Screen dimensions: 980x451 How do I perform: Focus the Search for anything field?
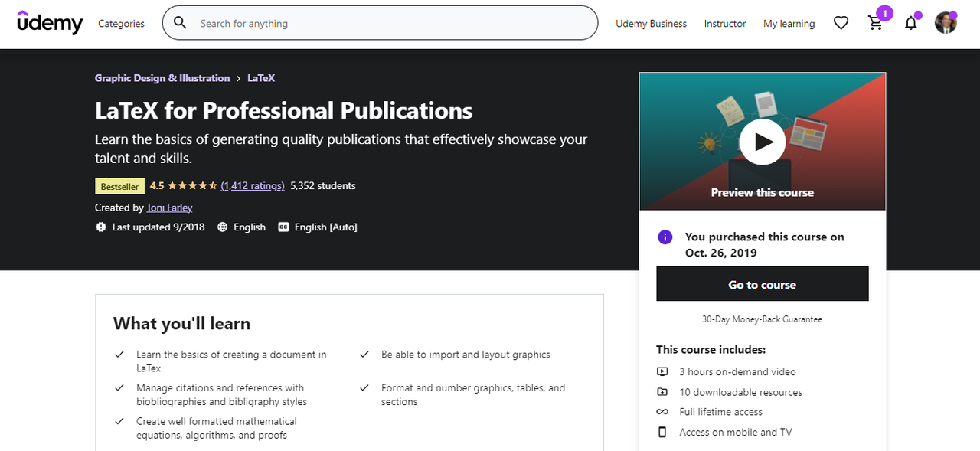click(390, 24)
